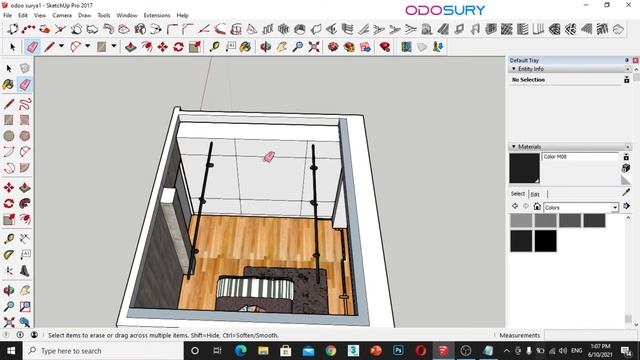Screen dimensions: 640x360
Task: Activate the Zoom magnifier tool in top toolbar
Action: (x=298, y=47)
